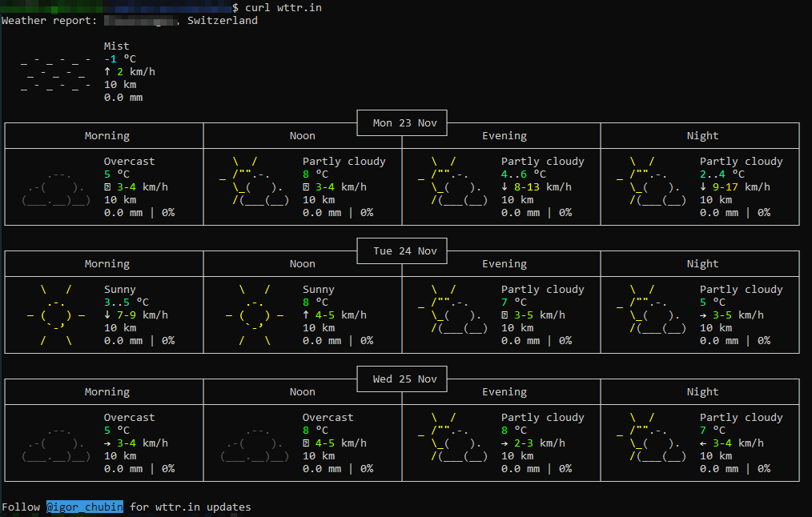Click the partly cloudy icon for Mon 23 Nov Noon
This screenshot has width=812, height=517.
255,181
